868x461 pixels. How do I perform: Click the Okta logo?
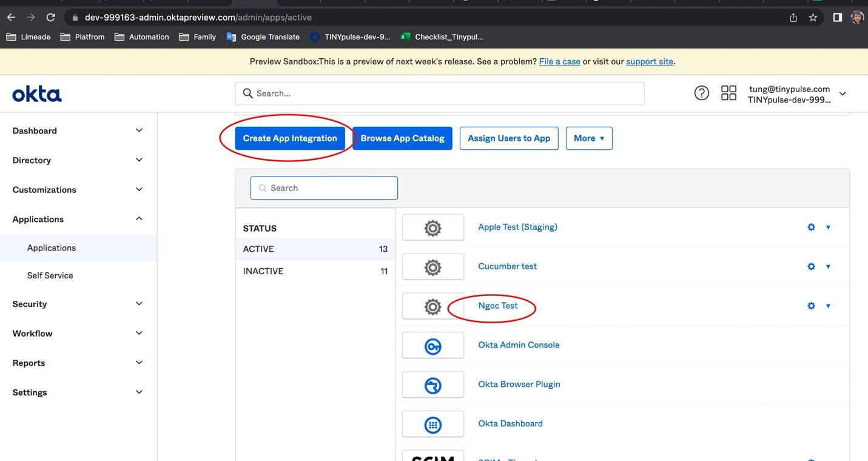pyautogui.click(x=37, y=94)
